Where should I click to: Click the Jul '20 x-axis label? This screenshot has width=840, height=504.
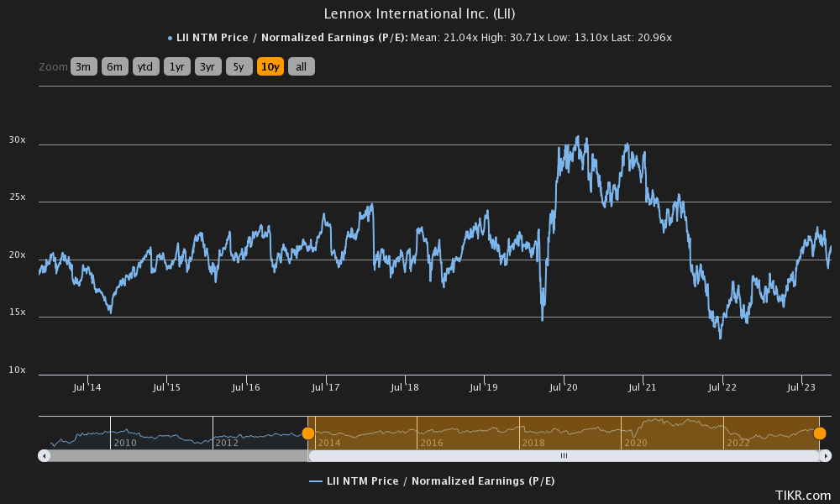[564, 387]
